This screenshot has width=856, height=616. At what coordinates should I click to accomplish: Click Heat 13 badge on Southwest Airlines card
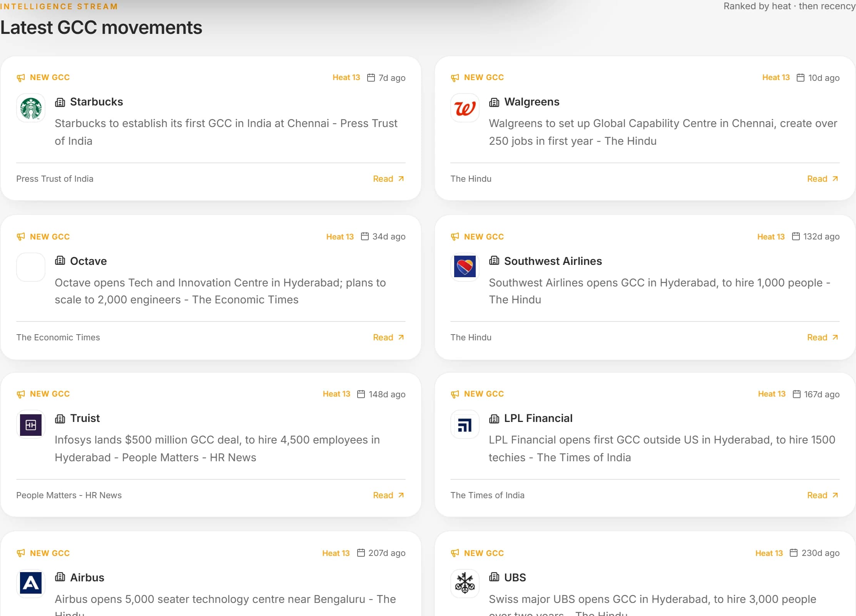point(771,236)
